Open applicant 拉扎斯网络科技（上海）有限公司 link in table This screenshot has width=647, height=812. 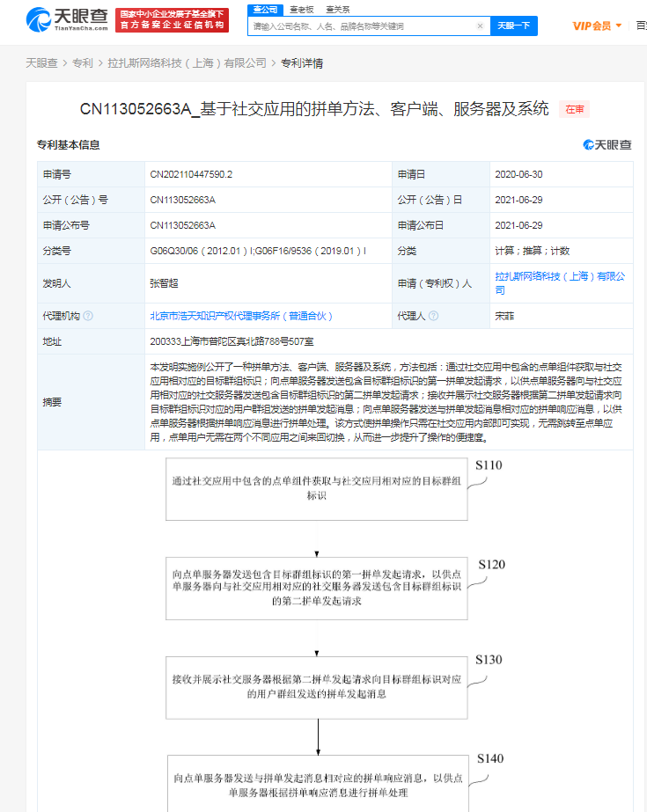[560, 282]
